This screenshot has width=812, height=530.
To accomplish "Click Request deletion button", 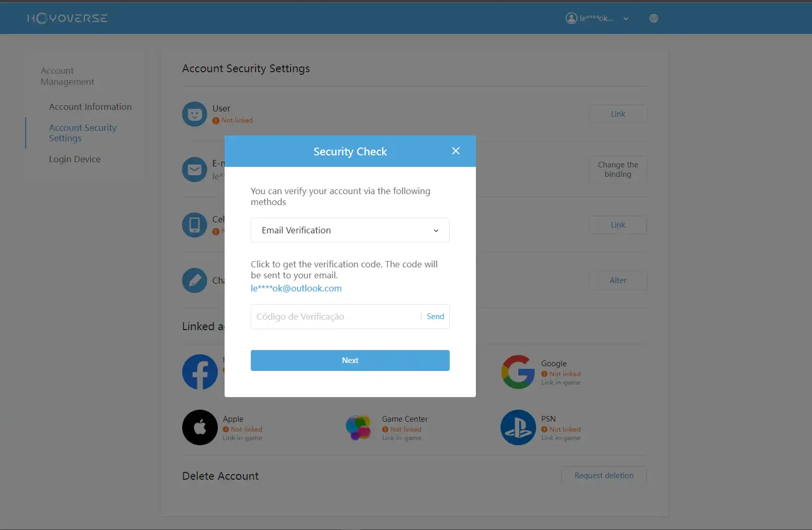I will coord(604,476).
